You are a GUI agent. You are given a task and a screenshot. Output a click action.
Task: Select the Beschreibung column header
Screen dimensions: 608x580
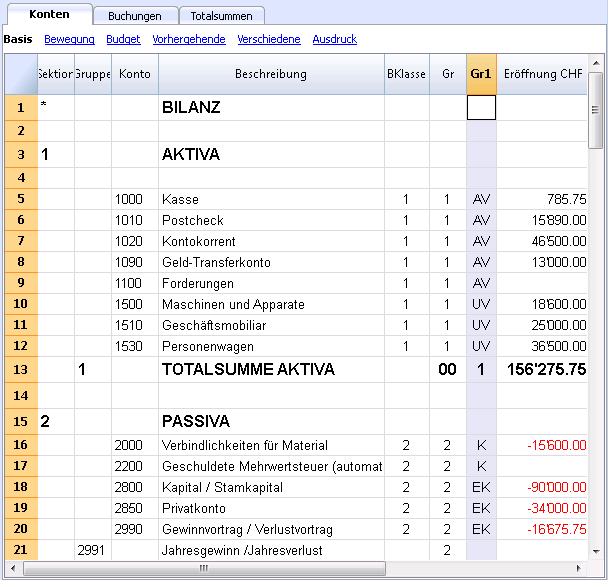tap(271, 74)
